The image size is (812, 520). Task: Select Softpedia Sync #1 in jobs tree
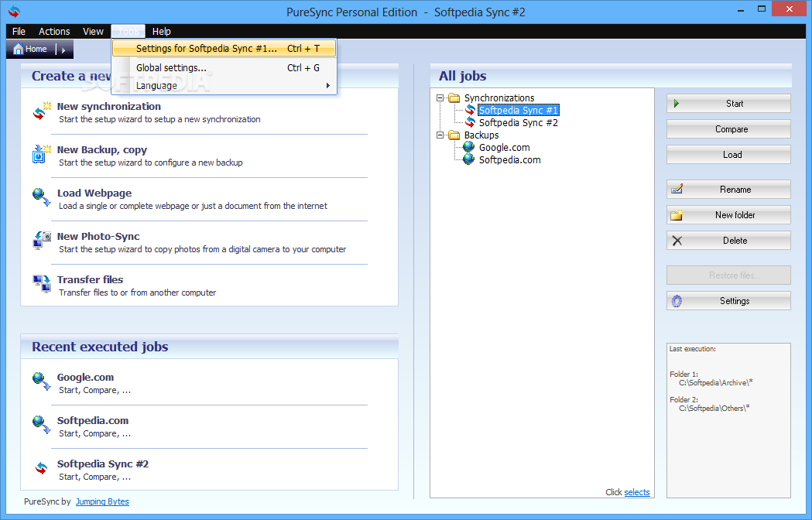[519, 110]
